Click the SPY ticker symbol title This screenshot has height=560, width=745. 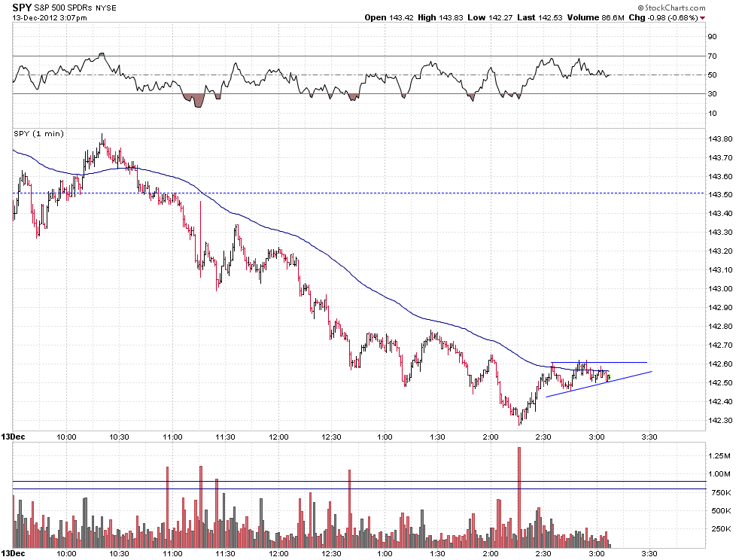(x=22, y=8)
